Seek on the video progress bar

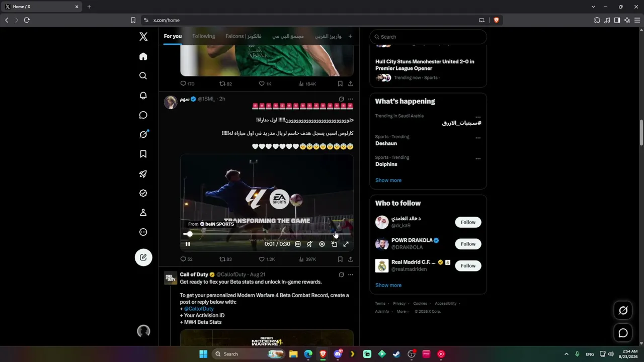click(x=267, y=234)
